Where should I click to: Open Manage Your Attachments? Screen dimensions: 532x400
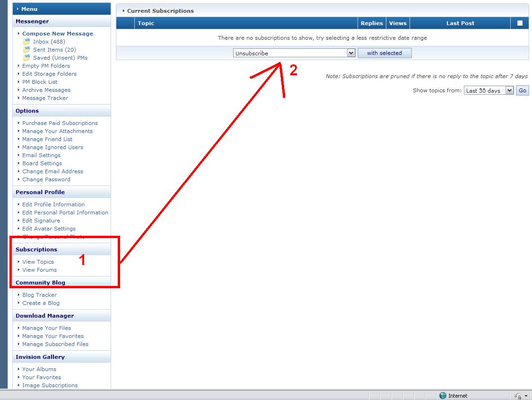[x=57, y=131]
